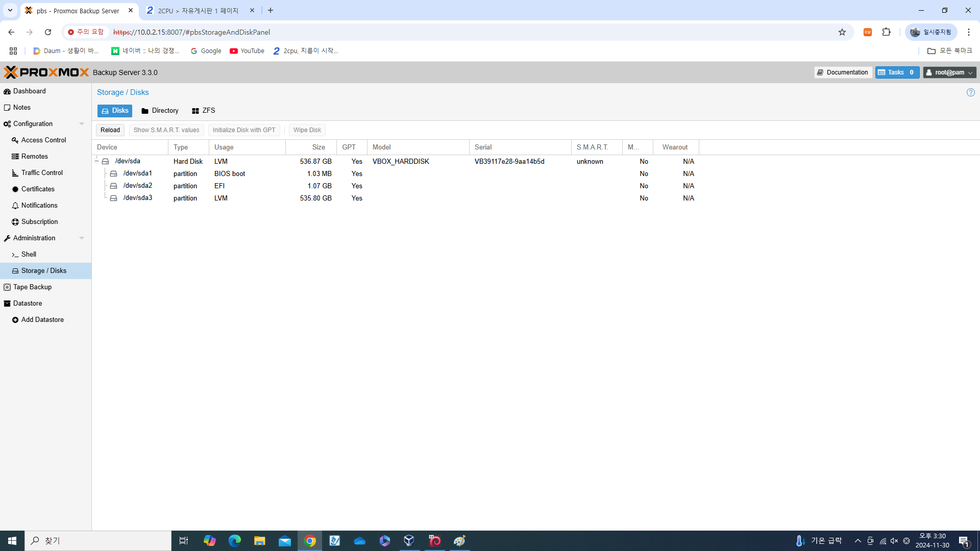This screenshot has width=980, height=551.
Task: Select the /dev/sda3 partition row
Action: tap(396, 198)
